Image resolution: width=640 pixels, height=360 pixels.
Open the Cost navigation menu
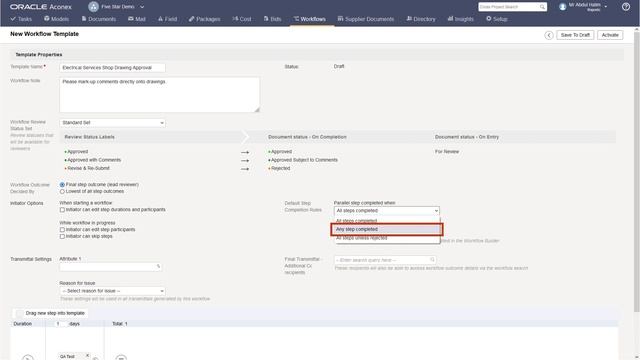(x=242, y=19)
